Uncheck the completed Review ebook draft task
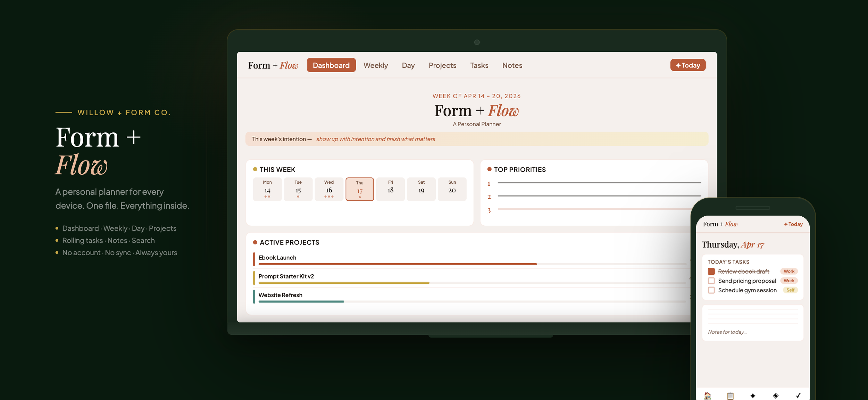The image size is (868, 400). pos(711,271)
